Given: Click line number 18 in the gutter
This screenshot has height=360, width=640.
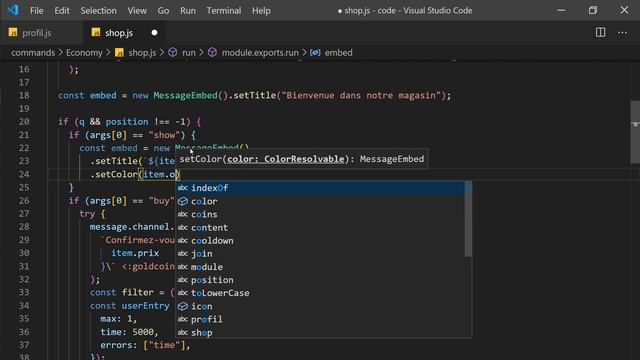Looking at the screenshot, I should click(24, 96).
